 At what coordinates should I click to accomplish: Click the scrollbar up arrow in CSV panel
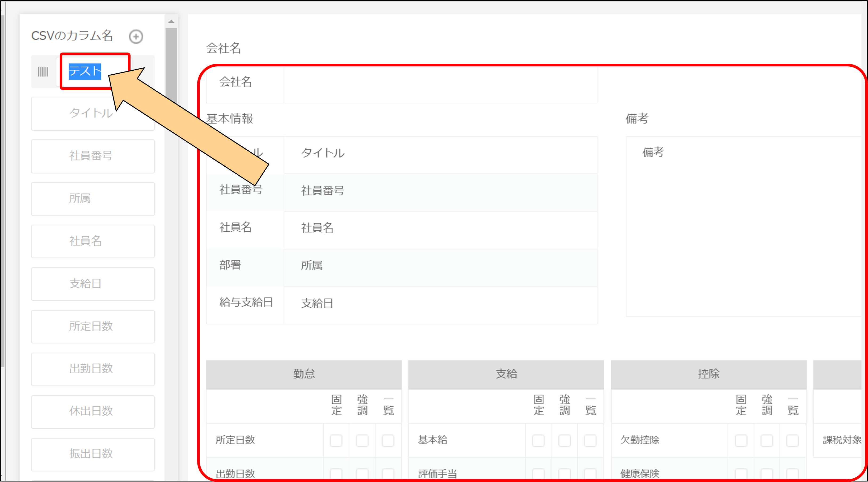171,22
